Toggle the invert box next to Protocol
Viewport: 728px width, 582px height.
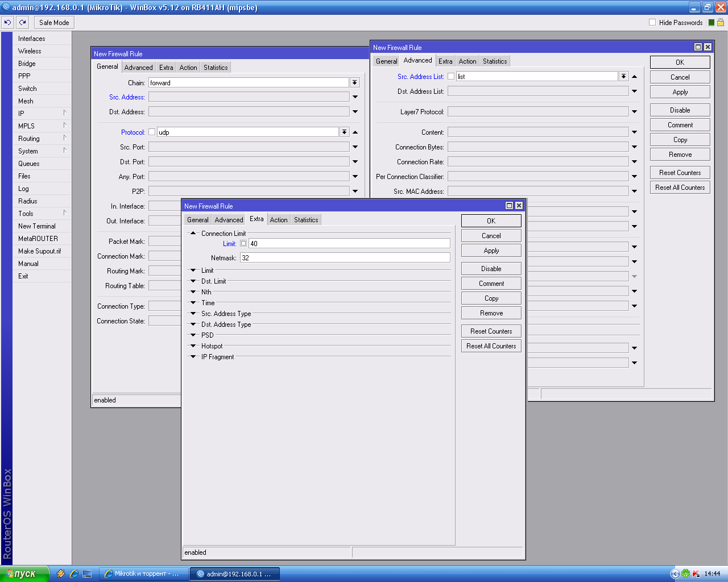pos(152,132)
